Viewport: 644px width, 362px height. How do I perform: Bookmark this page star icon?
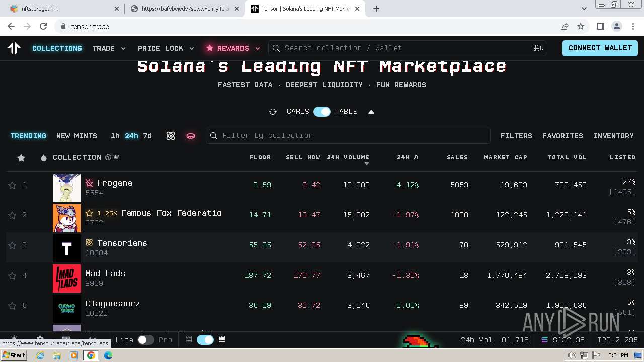pos(581,26)
